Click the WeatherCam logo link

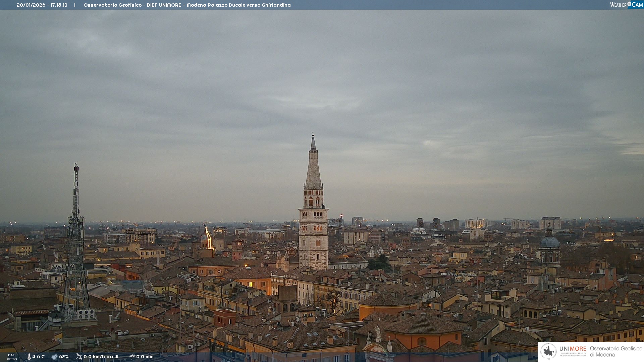[626, 4]
